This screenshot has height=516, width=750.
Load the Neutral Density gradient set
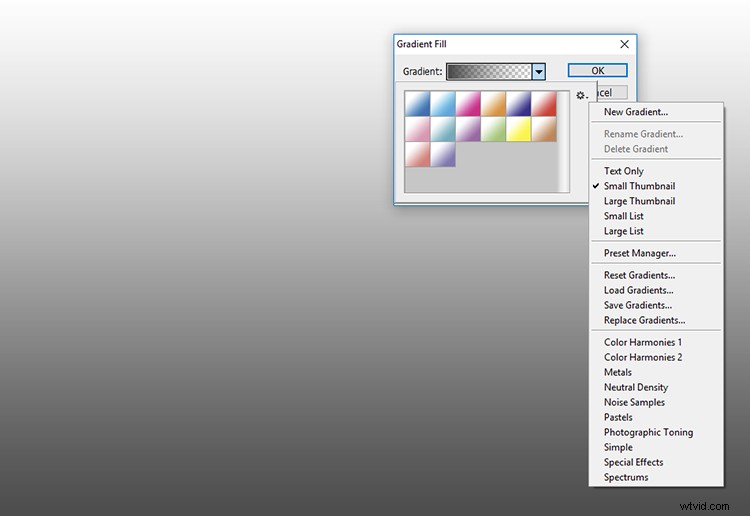click(636, 387)
